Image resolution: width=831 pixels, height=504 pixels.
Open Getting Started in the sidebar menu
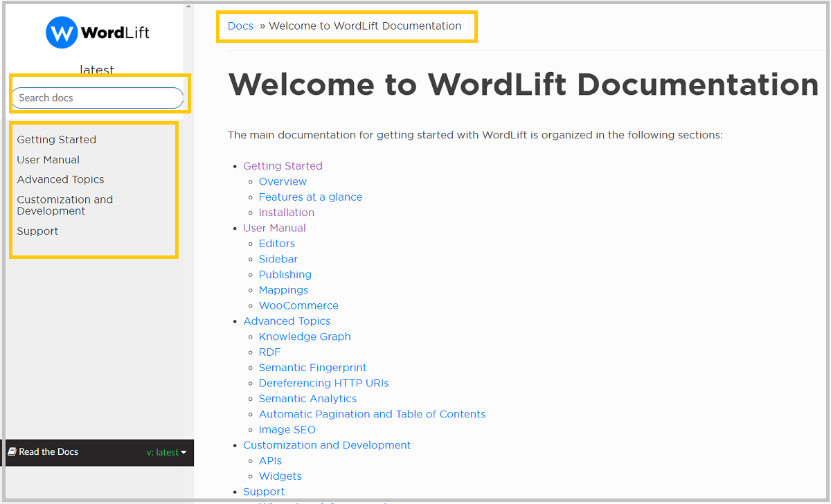pos(57,139)
